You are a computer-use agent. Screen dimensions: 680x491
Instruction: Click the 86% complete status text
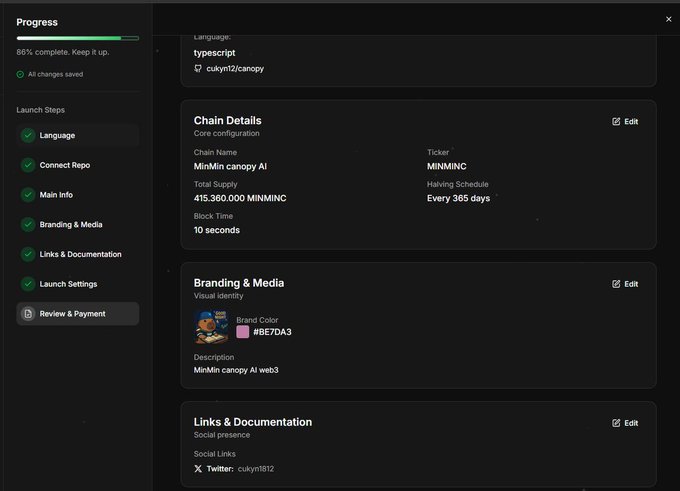pyautogui.click(x=63, y=52)
